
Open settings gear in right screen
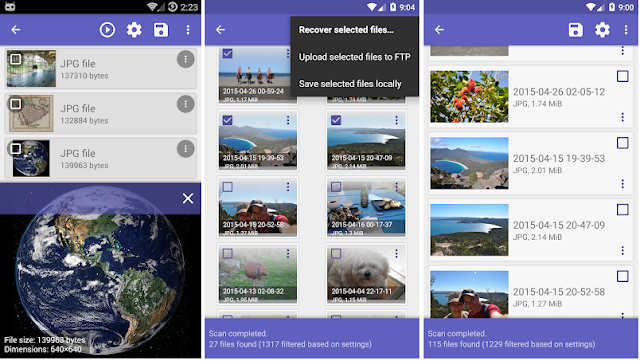pos(602,30)
